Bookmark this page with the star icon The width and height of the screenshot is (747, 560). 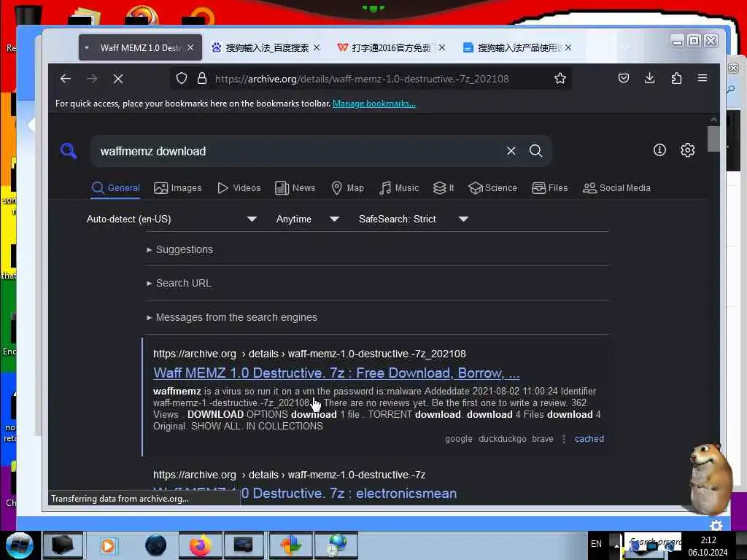560,79
